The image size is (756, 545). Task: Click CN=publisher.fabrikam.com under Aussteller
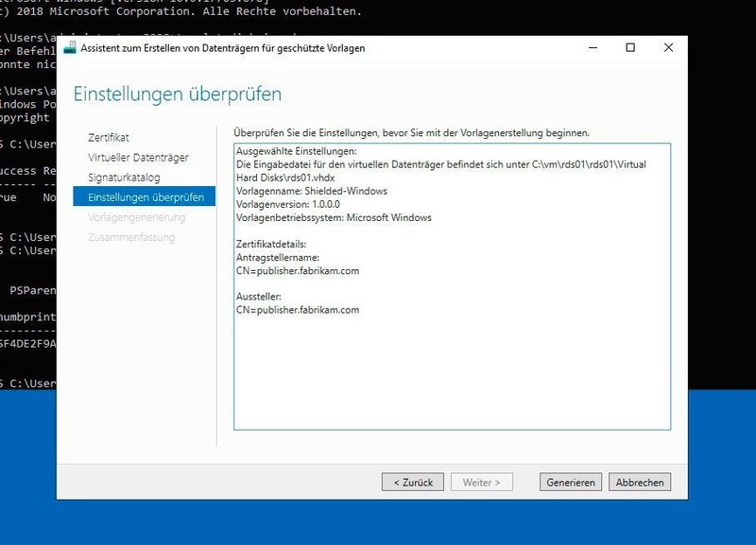point(298,310)
